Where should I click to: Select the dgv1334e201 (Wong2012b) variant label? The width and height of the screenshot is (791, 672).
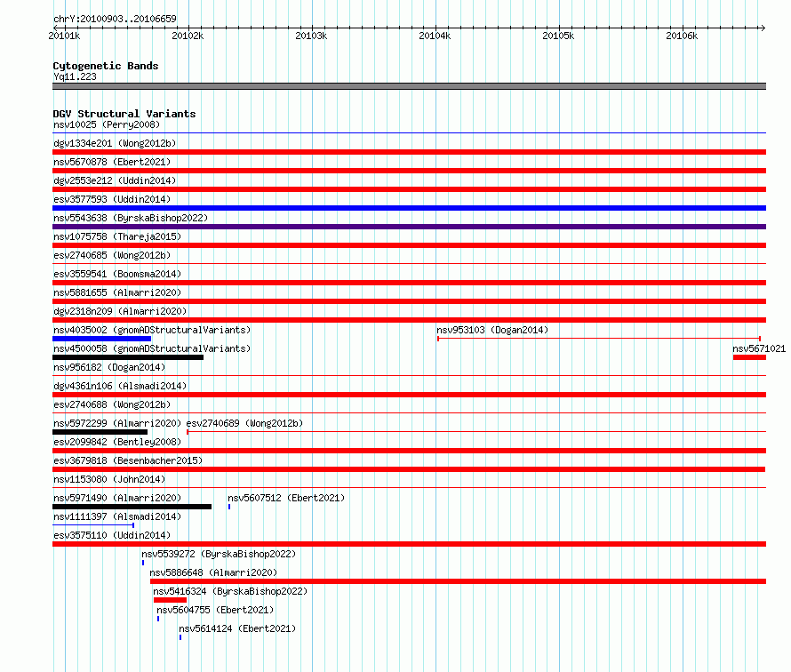coord(115,143)
